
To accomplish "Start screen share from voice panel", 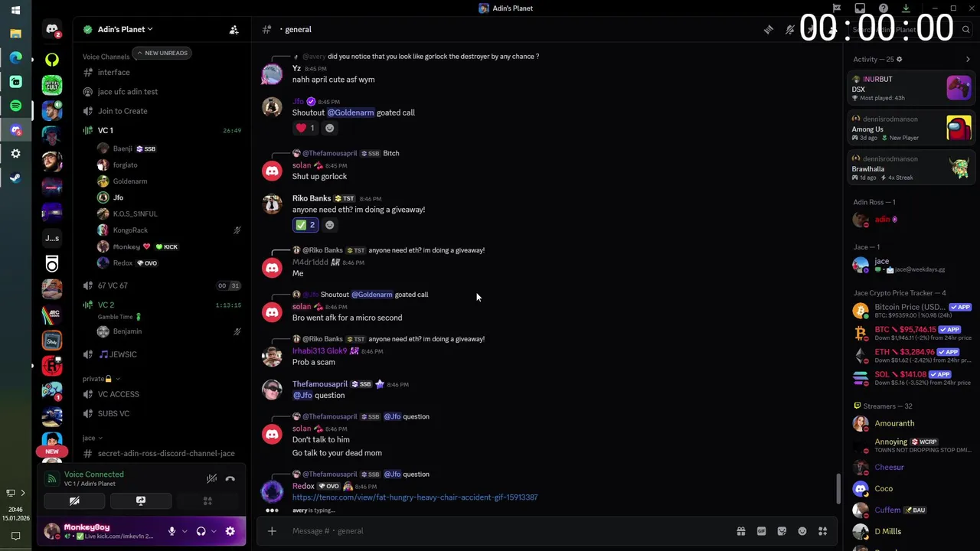I will pyautogui.click(x=141, y=501).
